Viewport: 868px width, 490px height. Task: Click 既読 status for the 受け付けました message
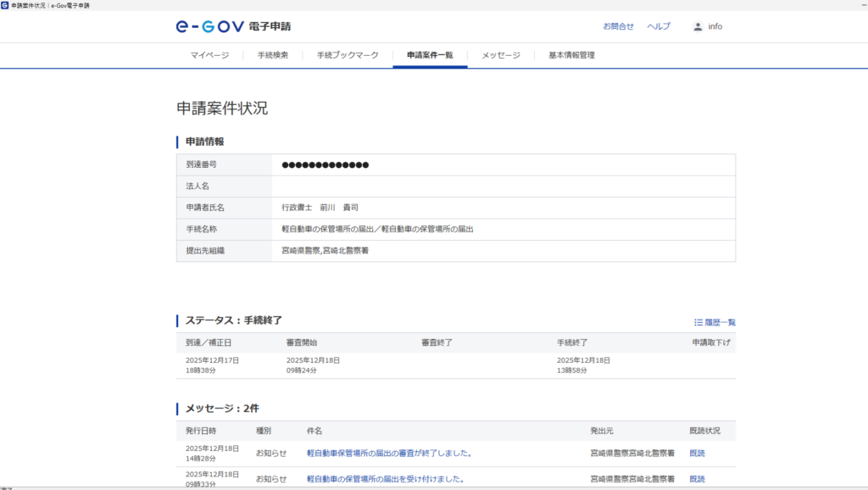697,479
